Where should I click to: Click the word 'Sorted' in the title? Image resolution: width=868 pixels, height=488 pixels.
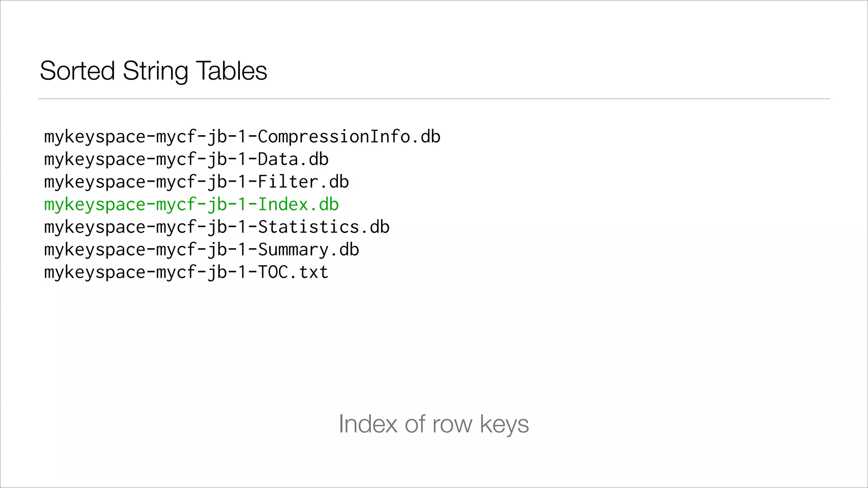tap(78, 71)
